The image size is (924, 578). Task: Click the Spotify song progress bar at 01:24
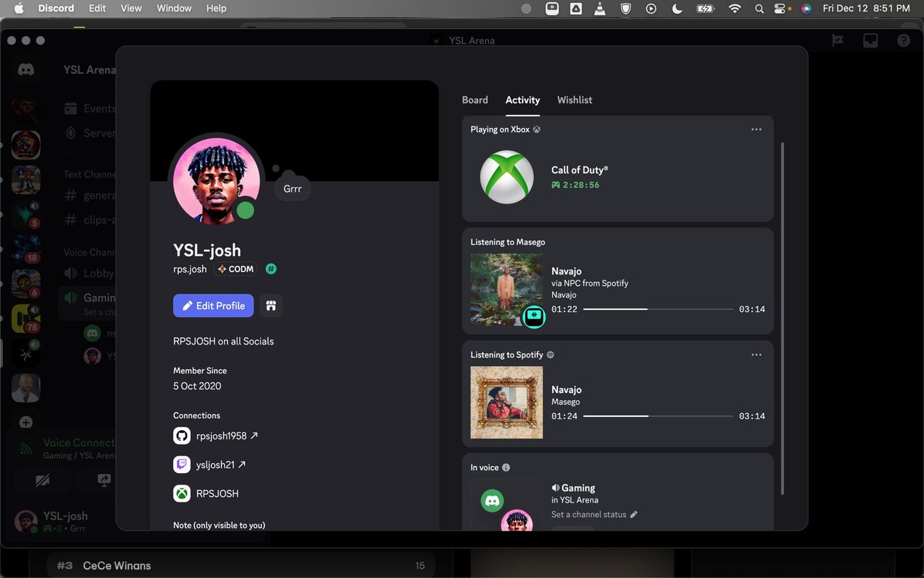coord(658,416)
